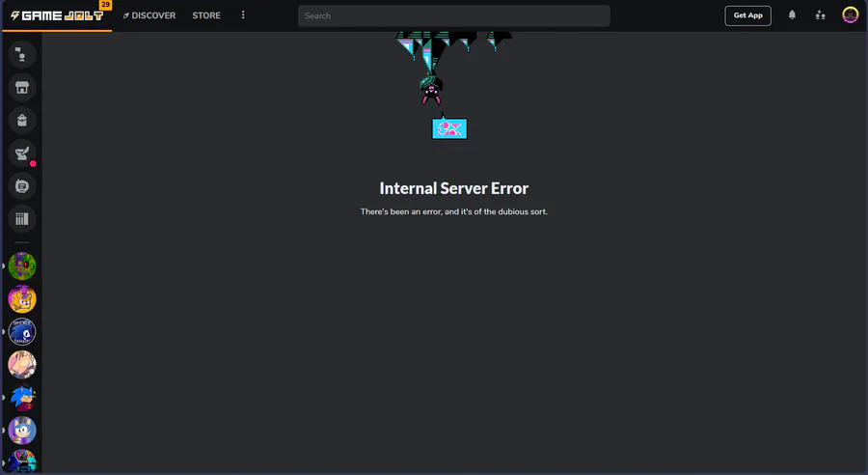Open the chat icon in sidebar
Viewport: 868px width, 475px height.
click(22, 54)
